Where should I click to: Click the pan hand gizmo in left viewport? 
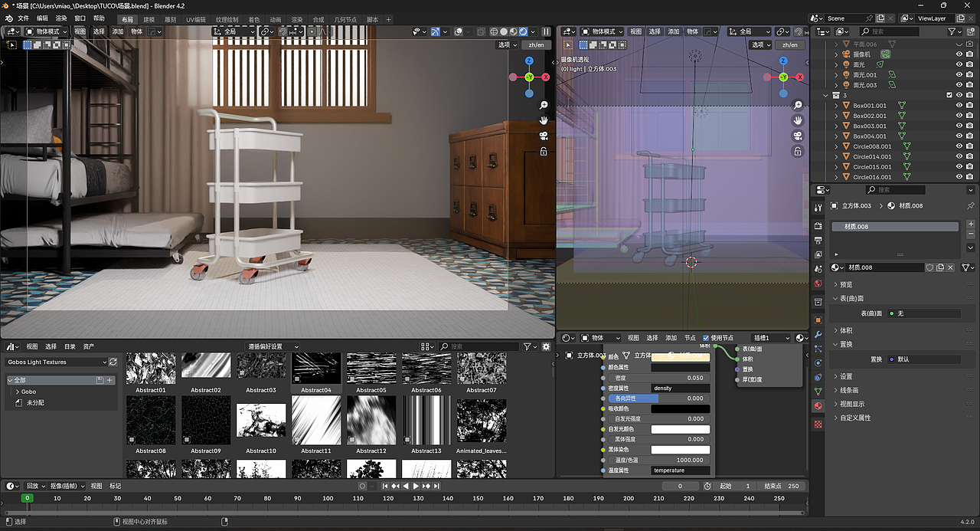pos(544,120)
